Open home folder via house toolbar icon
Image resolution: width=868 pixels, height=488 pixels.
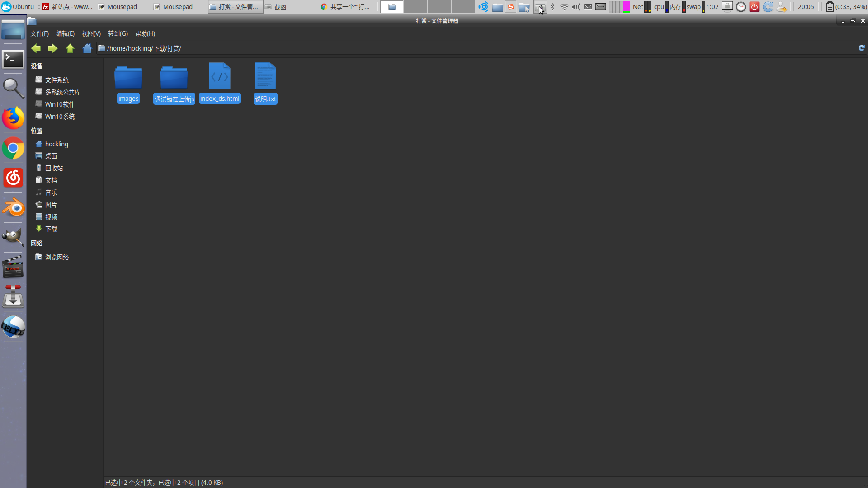(x=87, y=48)
